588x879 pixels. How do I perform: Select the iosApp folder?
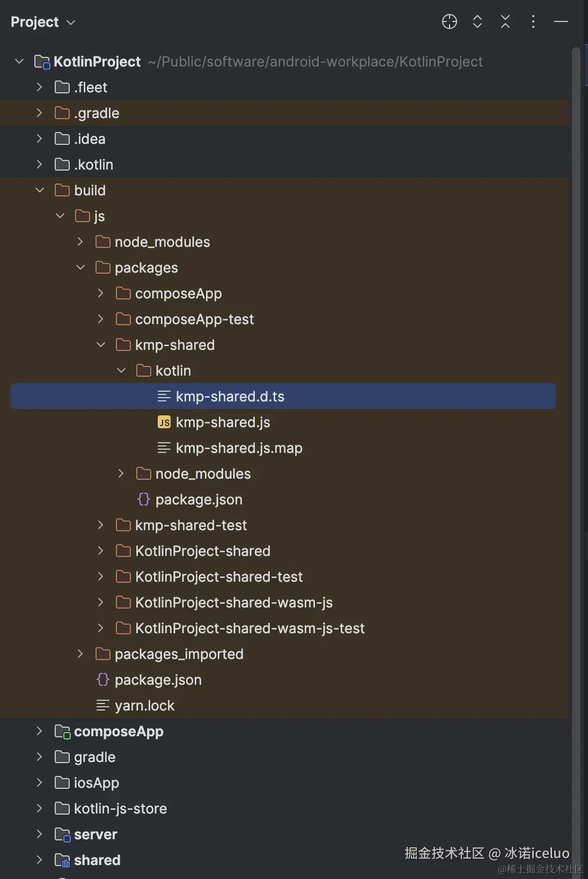[x=97, y=783]
